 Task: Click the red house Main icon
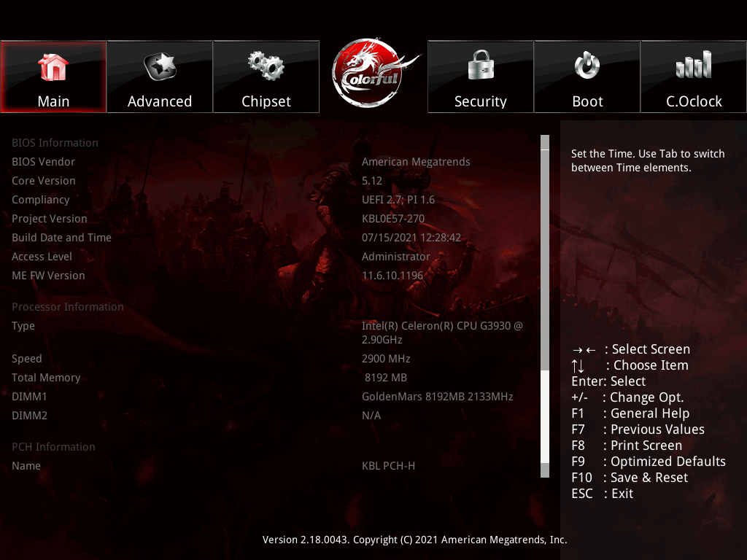[x=53, y=66]
